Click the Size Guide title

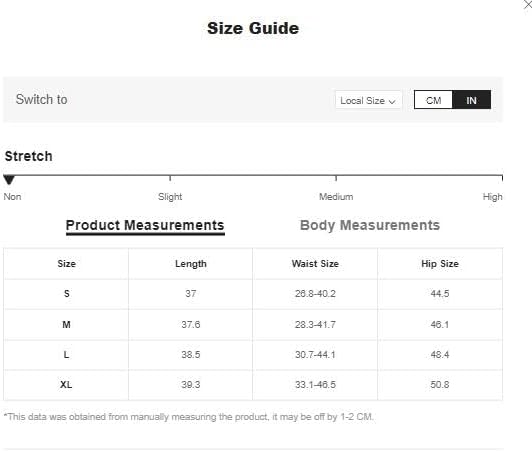[253, 28]
